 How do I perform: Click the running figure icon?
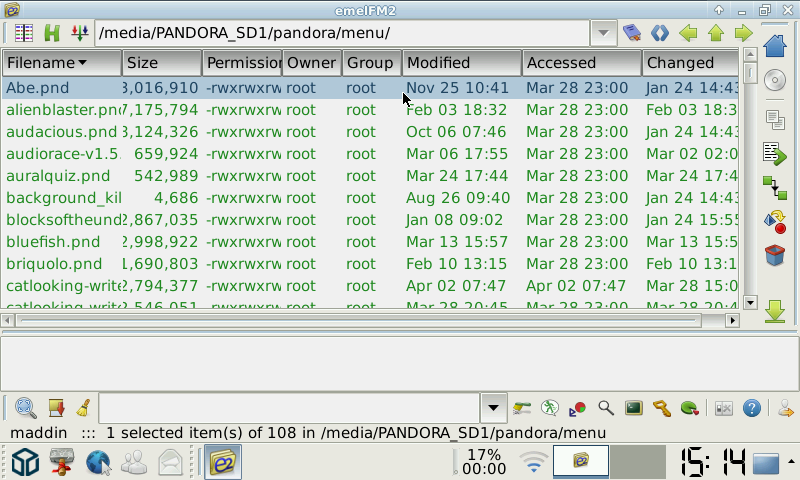point(549,408)
